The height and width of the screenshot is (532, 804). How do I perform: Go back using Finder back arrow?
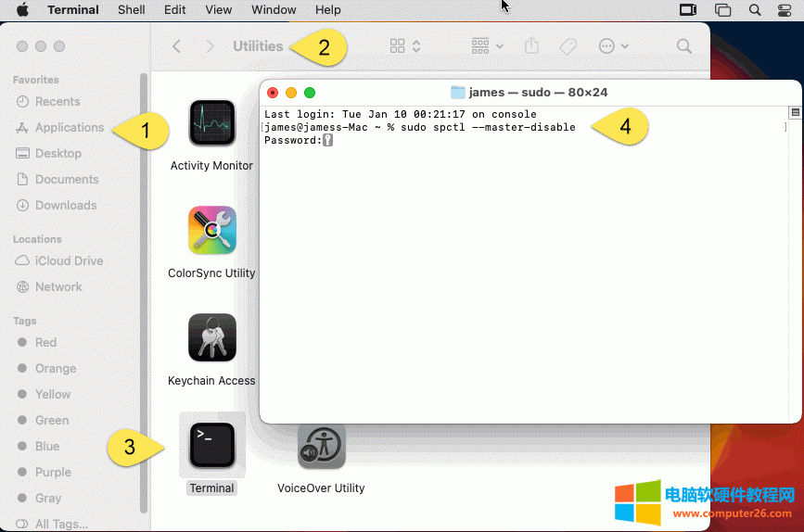click(x=177, y=46)
